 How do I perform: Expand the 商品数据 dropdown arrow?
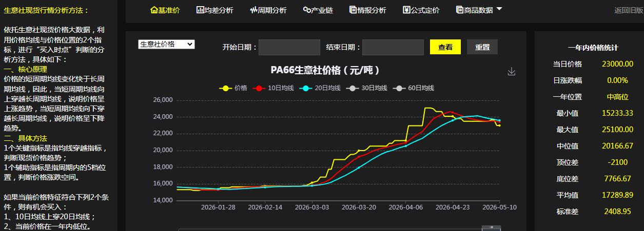click(499, 9)
